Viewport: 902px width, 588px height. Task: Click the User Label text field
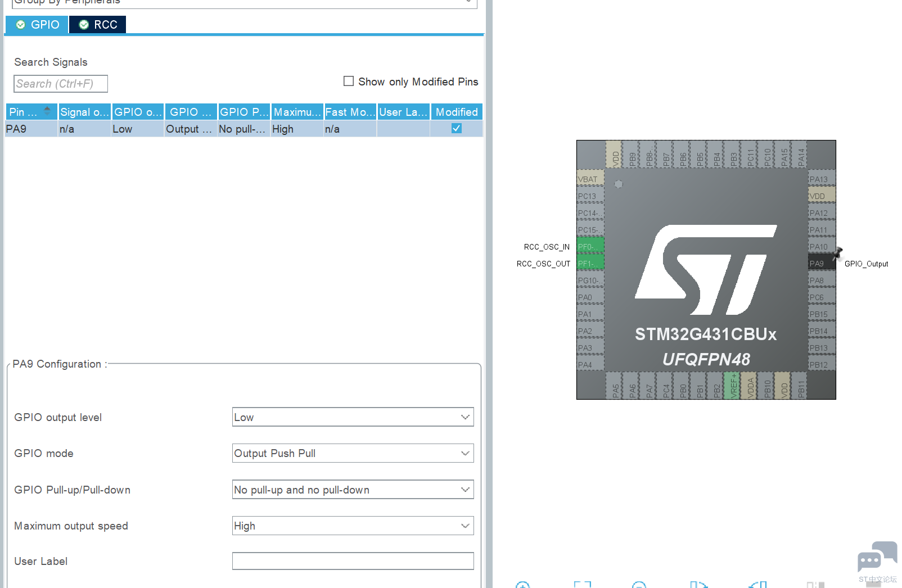click(353, 561)
